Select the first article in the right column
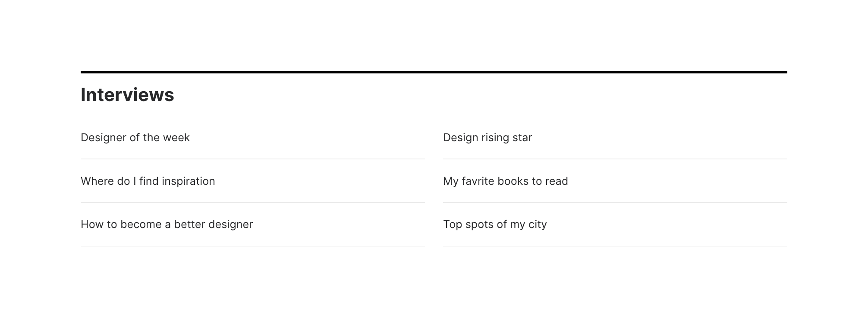The image size is (868, 317). [487, 137]
